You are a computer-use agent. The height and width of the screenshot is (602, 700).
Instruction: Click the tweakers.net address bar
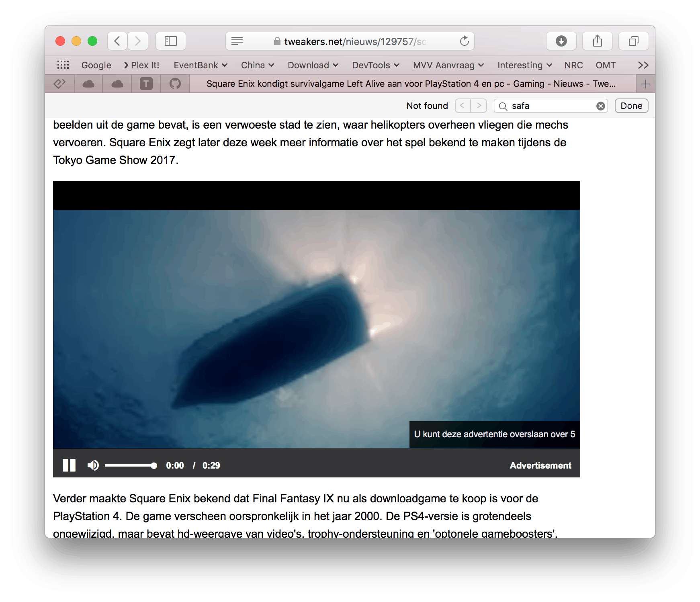click(x=350, y=41)
